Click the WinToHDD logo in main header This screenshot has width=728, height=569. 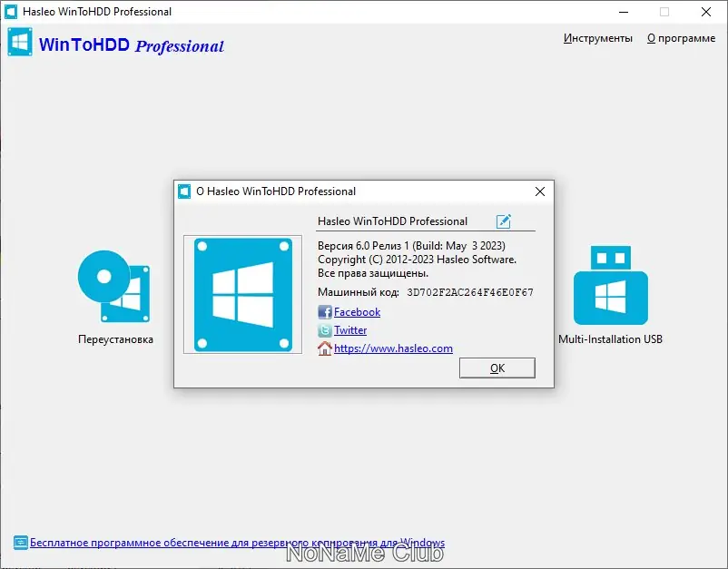[20, 43]
